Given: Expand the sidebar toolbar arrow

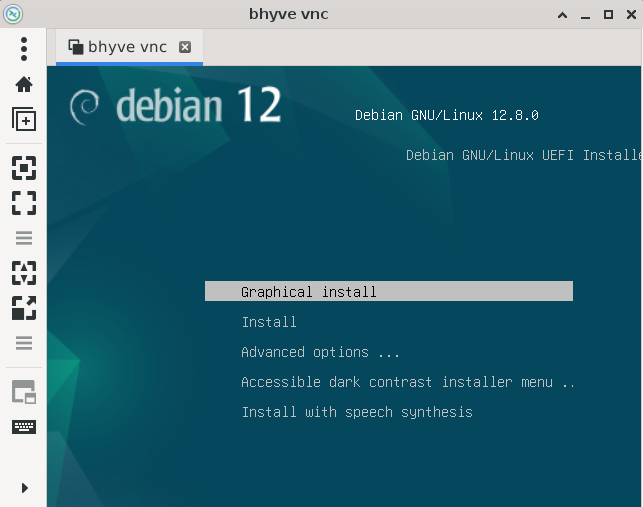Looking at the screenshot, I should point(25,488).
